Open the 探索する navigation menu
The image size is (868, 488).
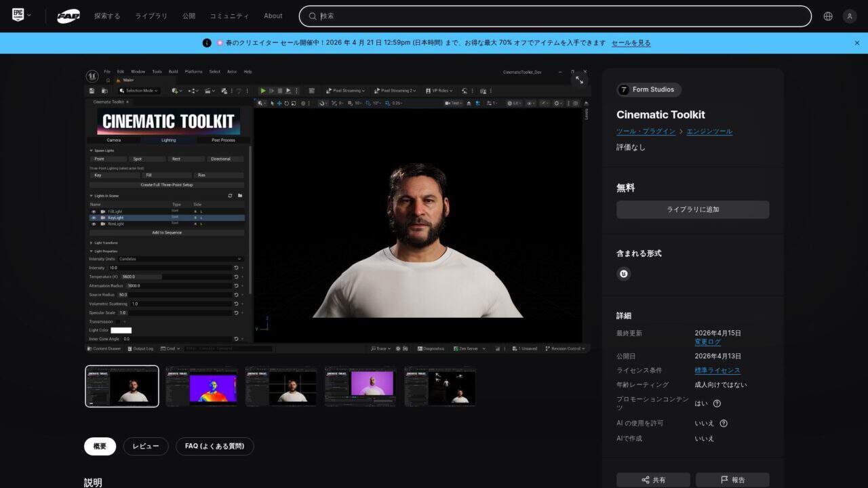coord(107,16)
